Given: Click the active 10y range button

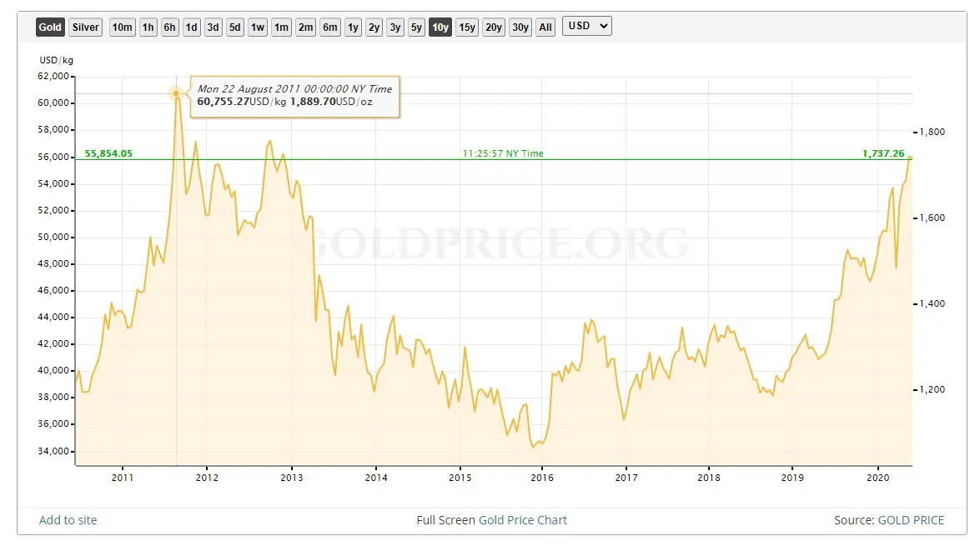Looking at the screenshot, I should tap(440, 27).
